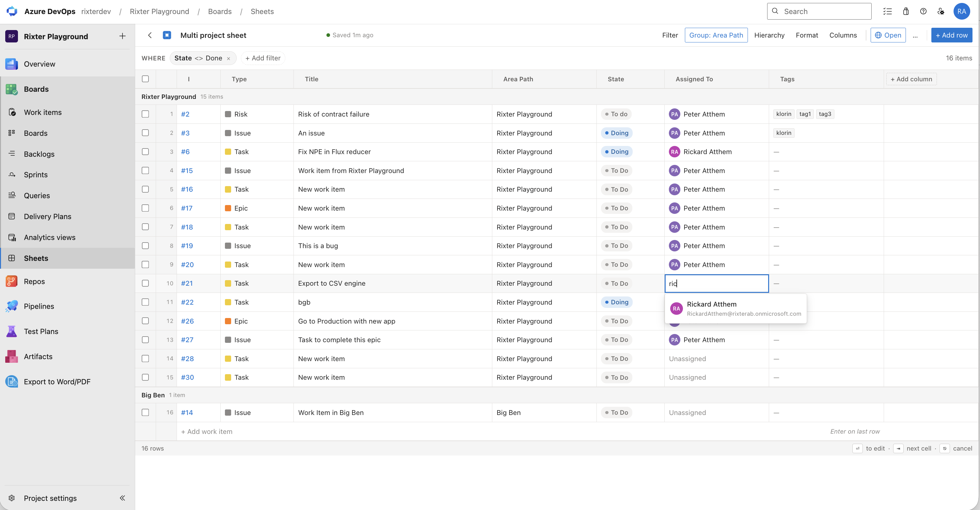This screenshot has height=510, width=980.
Task: Remove the State <> Done filter
Action: pos(228,59)
